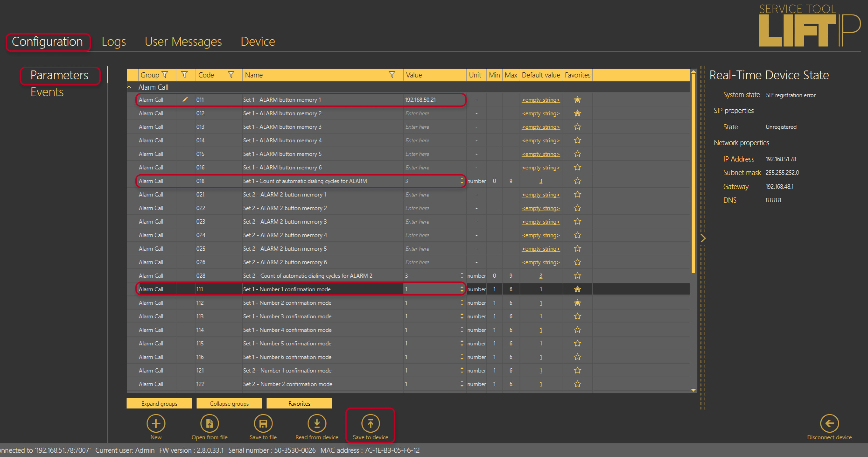868x457 pixels.
Task: Mark parameter 121 as favorite
Action: click(577, 370)
